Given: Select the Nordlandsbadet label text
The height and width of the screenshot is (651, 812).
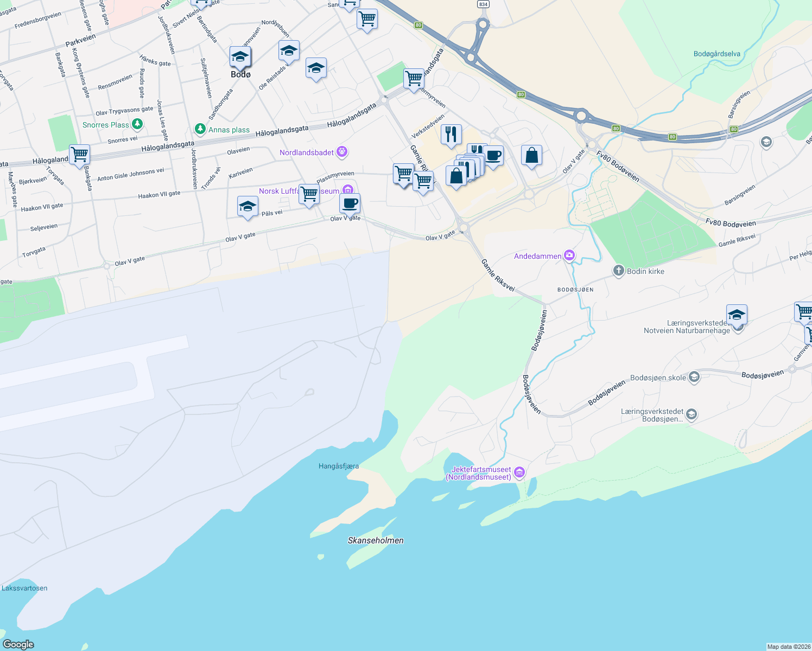Looking at the screenshot, I should 307,152.
